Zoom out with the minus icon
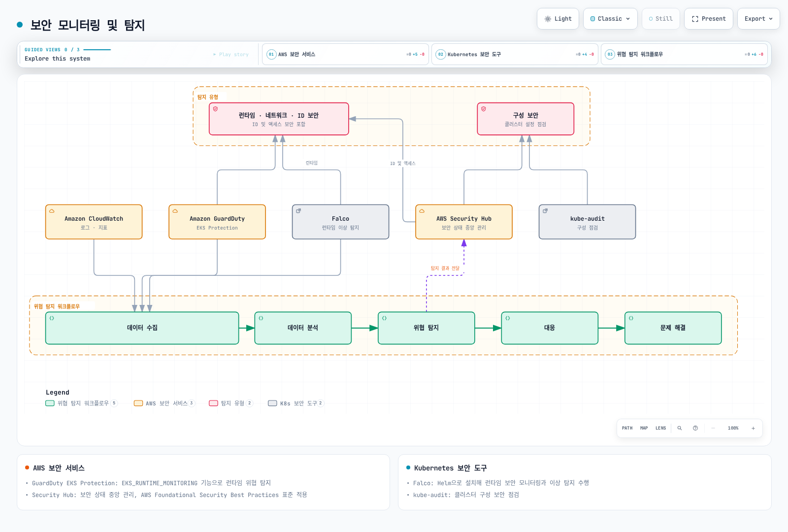Viewport: 788px width, 532px height. pos(713,428)
